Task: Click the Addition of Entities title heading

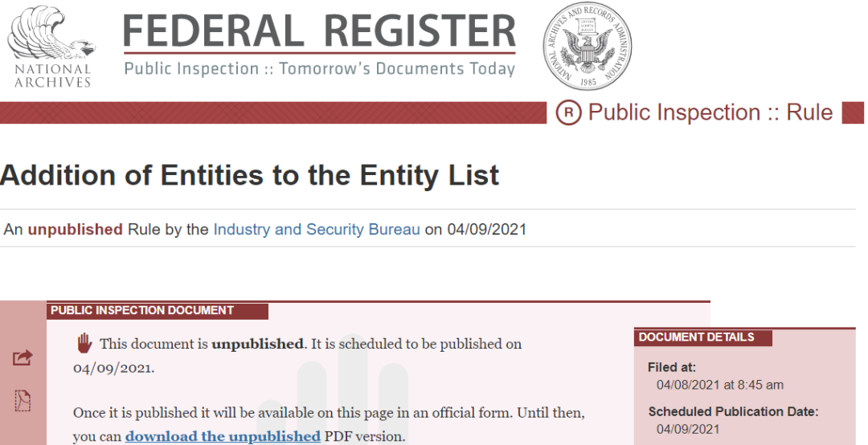Action: 250,175
